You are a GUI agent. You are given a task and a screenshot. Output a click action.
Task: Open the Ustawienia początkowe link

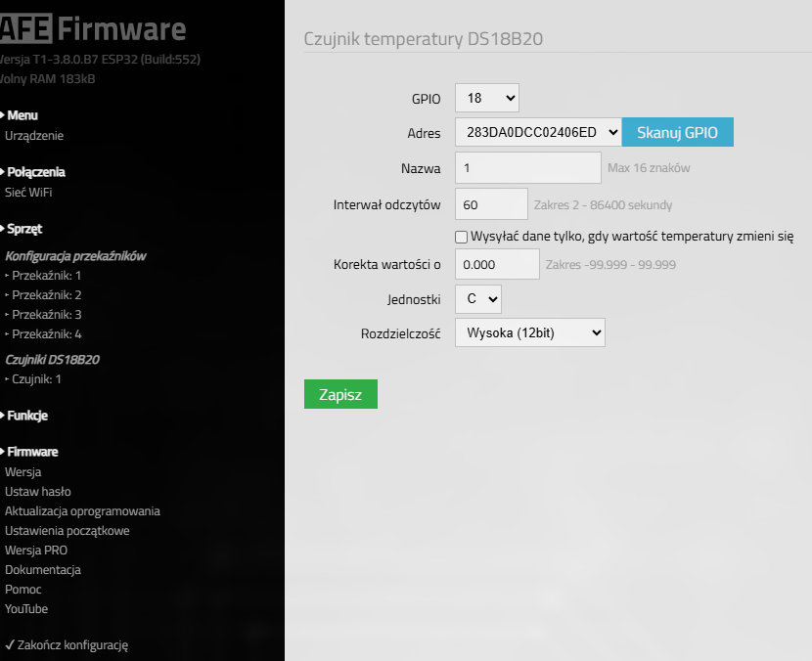(x=68, y=531)
